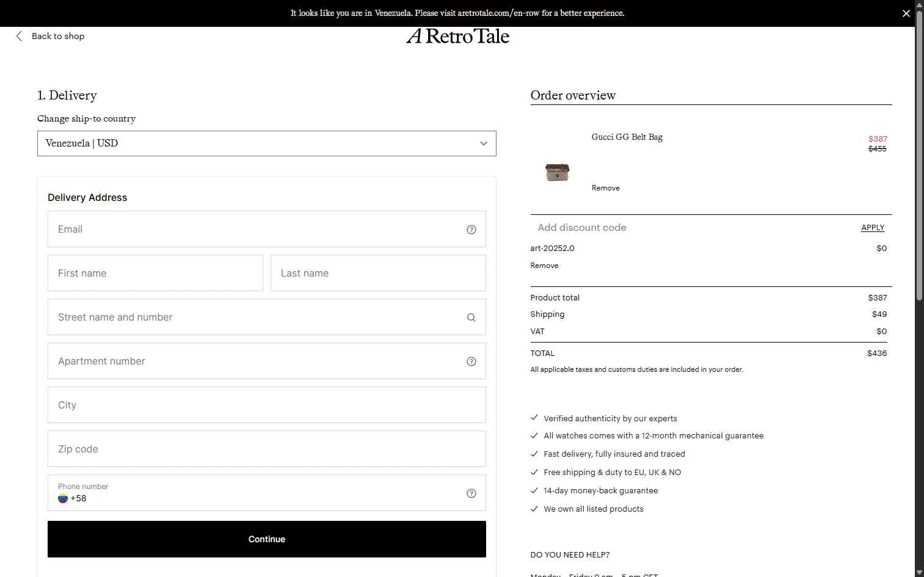Show help for Apartment number

(471, 361)
